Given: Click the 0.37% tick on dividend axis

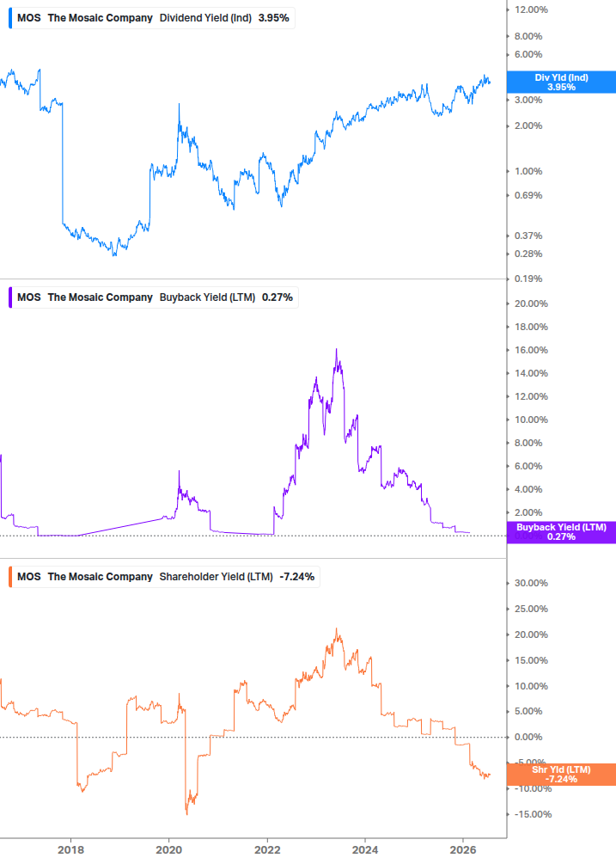Looking at the screenshot, I should click(528, 236).
